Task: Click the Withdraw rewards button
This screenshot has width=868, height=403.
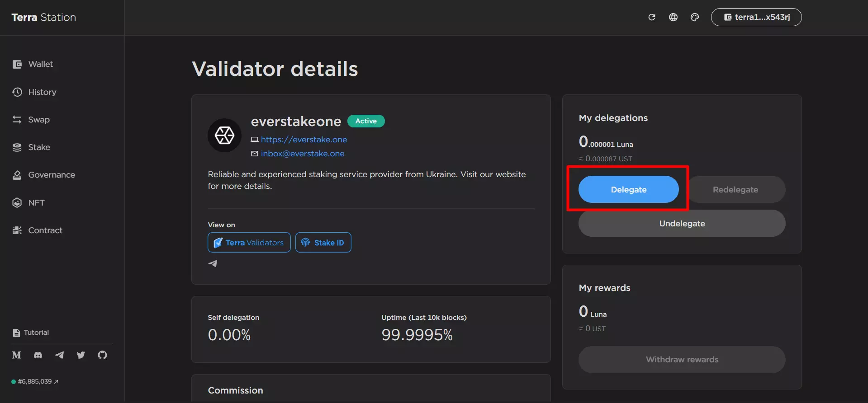Action: coord(682,360)
